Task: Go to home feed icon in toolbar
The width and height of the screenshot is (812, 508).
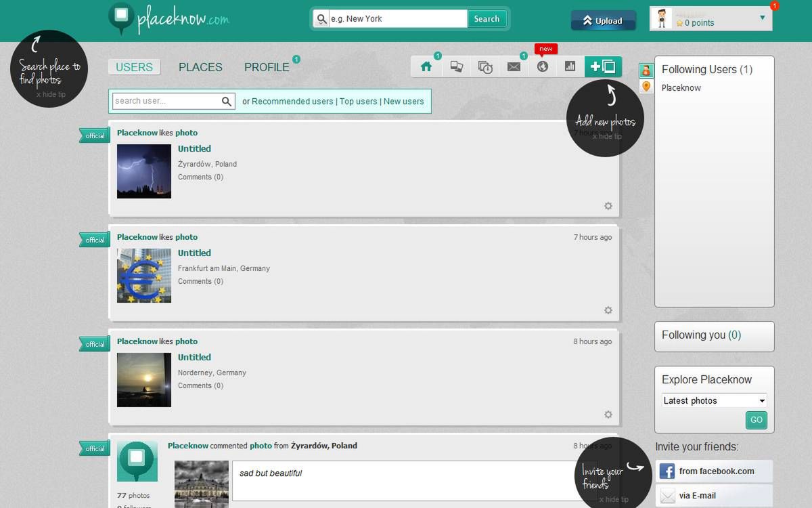Action: pos(426,66)
